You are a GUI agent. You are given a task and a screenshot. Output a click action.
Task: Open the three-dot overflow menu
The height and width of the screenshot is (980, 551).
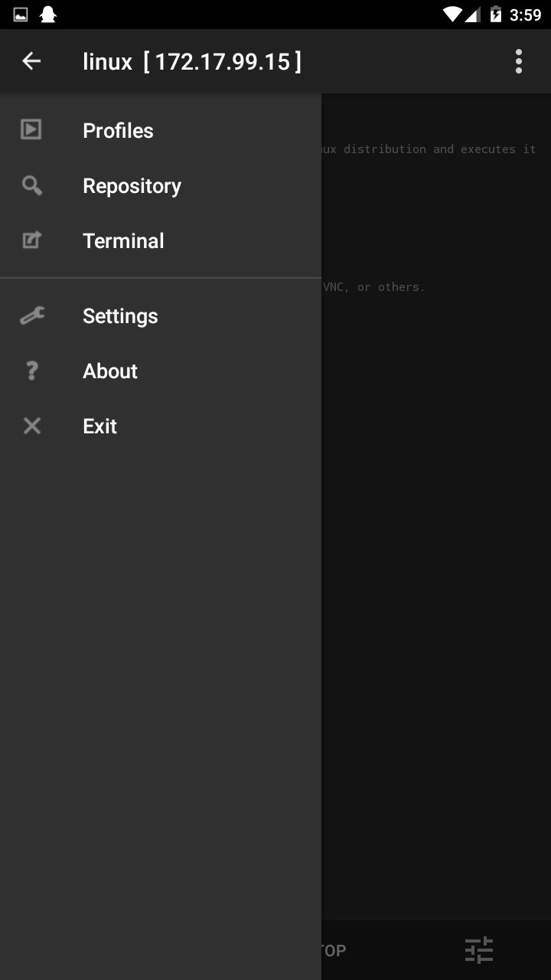pos(519,61)
